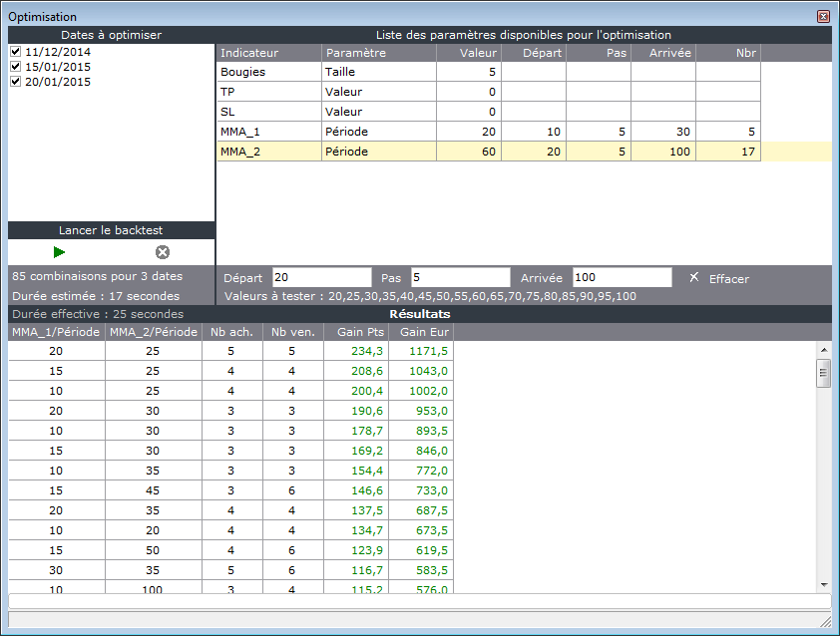Screen dimensions: 840x636
Task: Click the Départ input field
Action: [321, 277]
